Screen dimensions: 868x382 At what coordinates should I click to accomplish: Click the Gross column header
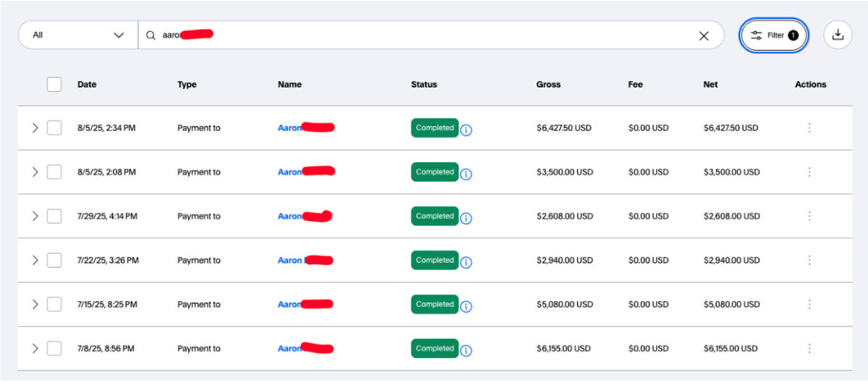[549, 85]
